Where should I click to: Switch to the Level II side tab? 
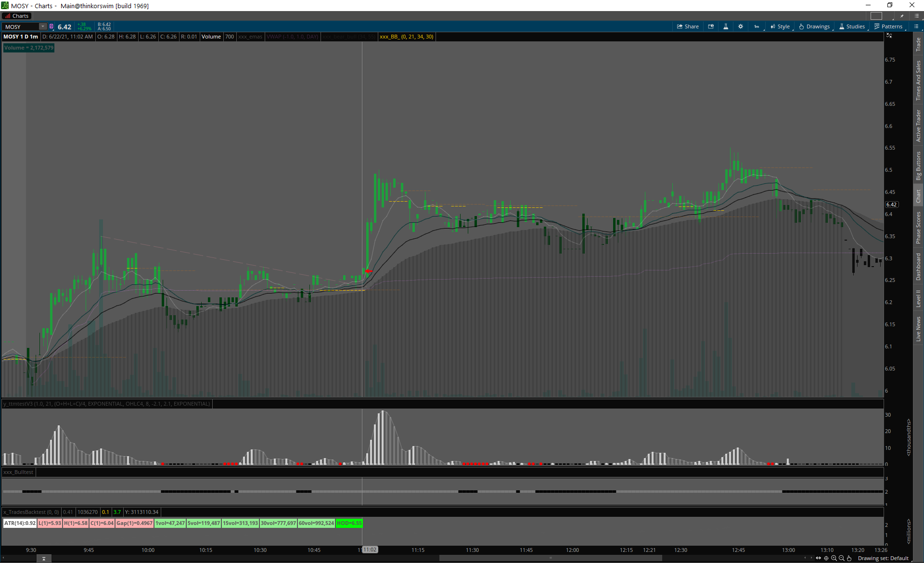point(918,298)
